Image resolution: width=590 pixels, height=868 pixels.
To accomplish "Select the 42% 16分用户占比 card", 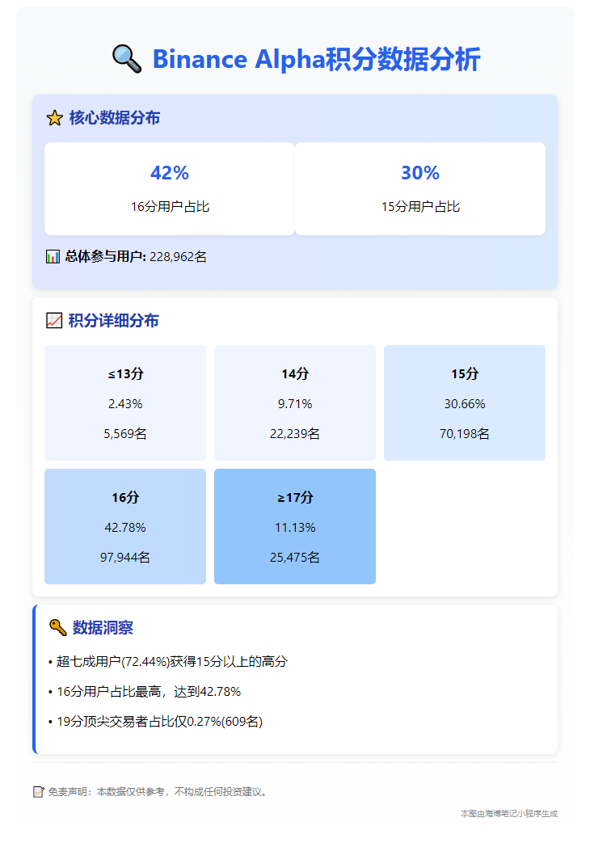I will pos(170,188).
